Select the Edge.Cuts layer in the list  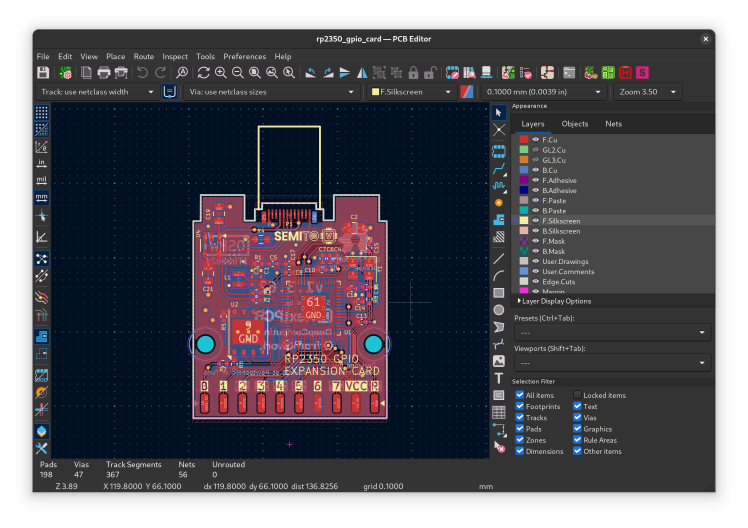click(x=556, y=282)
